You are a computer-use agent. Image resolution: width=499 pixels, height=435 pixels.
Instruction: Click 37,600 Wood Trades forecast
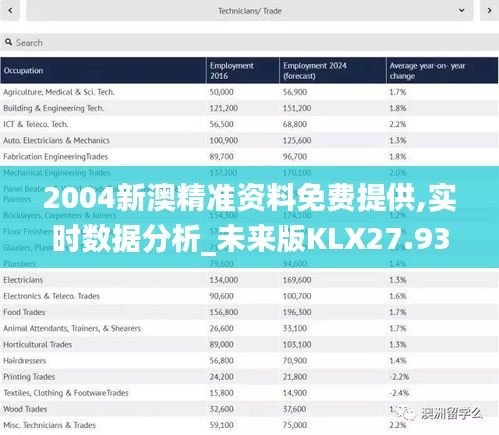coord(295,409)
